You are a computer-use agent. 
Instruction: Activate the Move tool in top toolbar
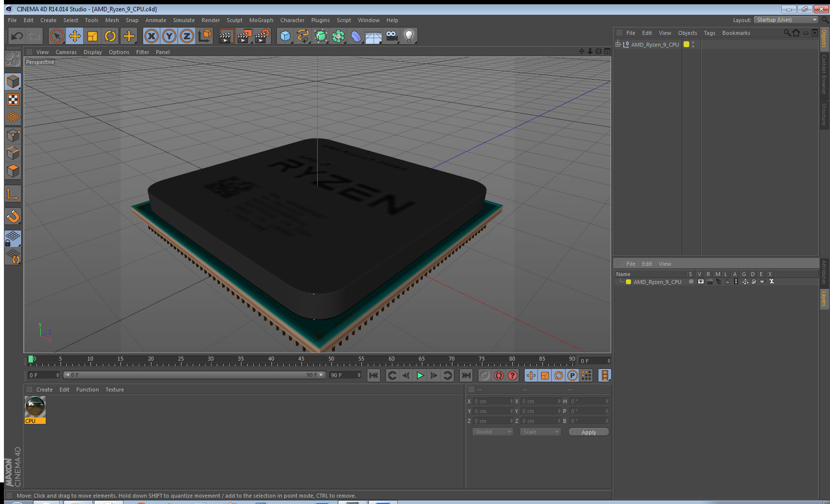(x=75, y=36)
